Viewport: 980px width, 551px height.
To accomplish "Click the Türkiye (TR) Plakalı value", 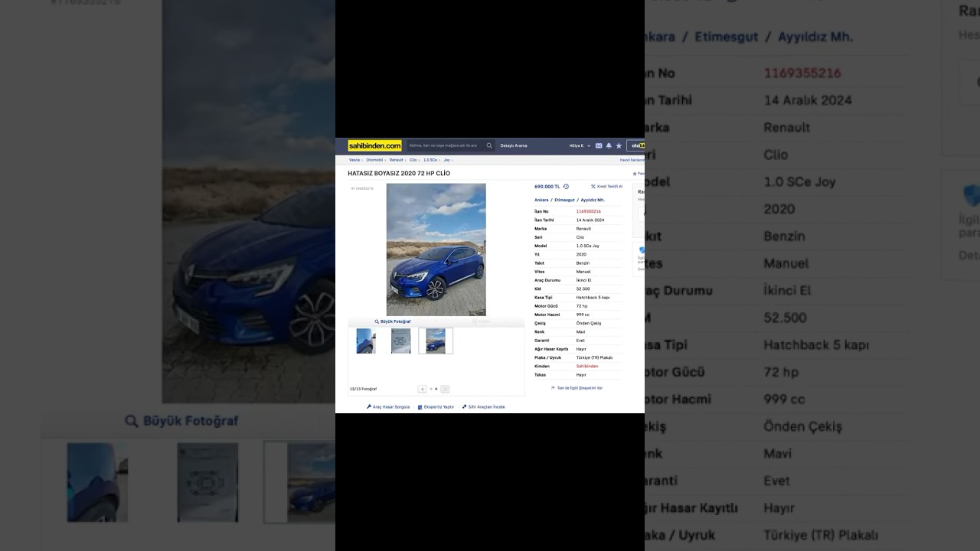I will click(595, 358).
